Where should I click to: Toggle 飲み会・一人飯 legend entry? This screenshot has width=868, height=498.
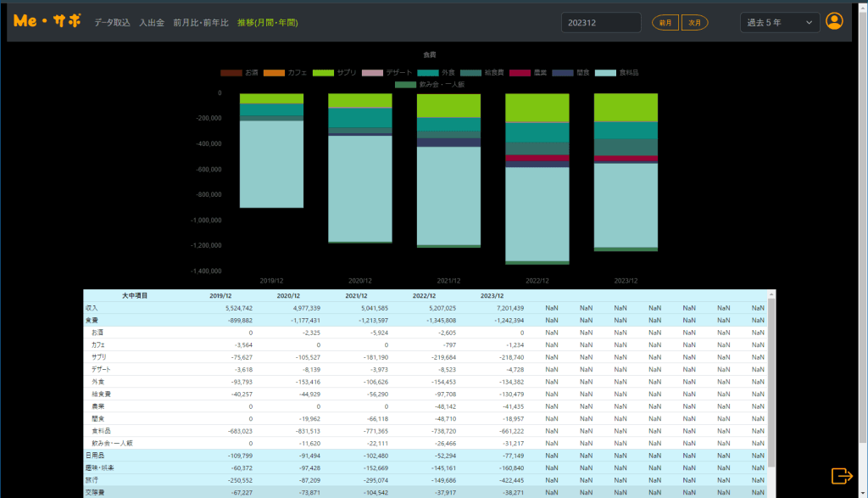pos(431,85)
